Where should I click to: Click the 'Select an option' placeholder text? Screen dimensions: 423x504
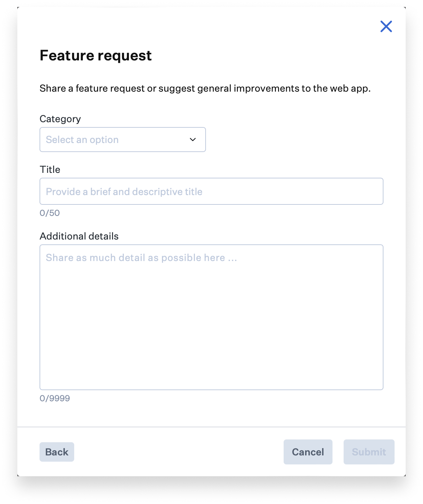pos(82,140)
